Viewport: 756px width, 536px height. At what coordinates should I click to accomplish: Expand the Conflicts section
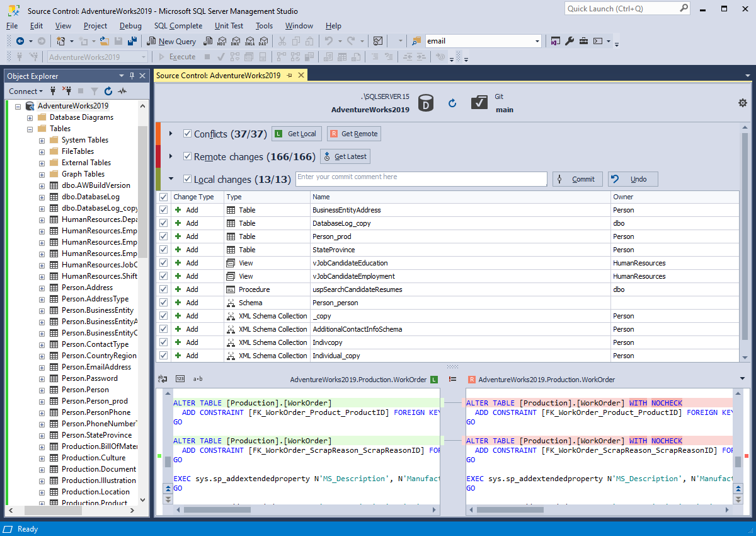[170, 133]
